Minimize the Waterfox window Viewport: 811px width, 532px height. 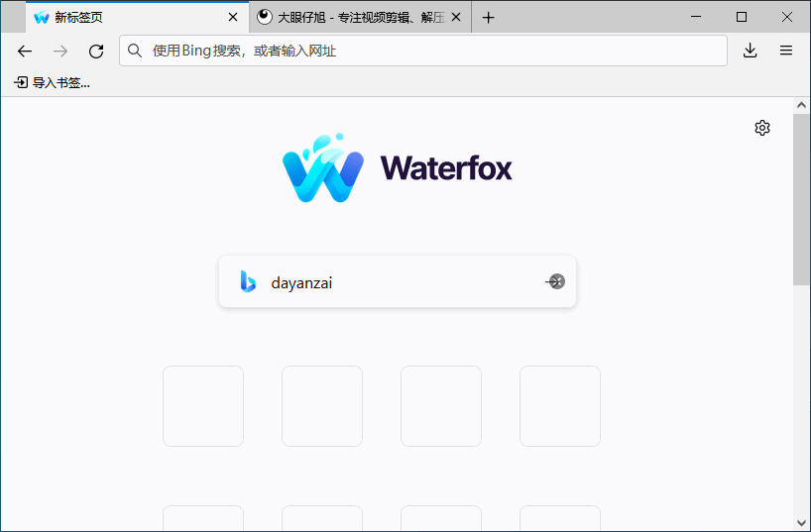tap(696, 17)
